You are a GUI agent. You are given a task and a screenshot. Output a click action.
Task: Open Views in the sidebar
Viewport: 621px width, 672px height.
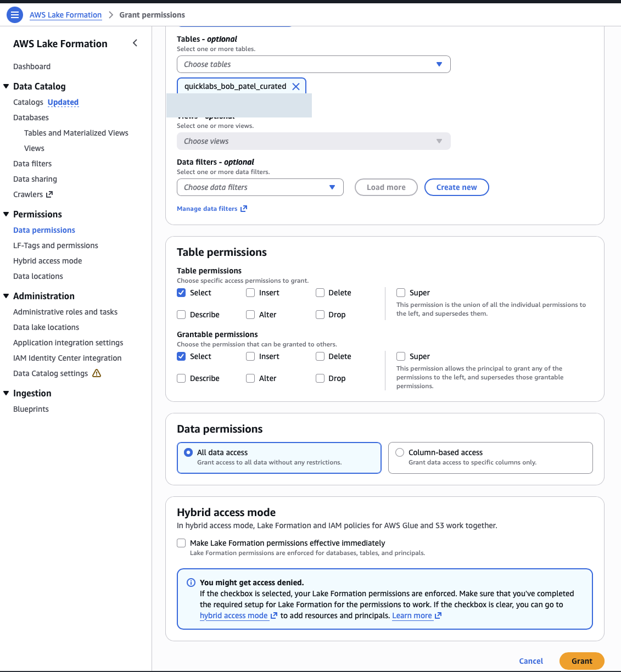point(34,148)
